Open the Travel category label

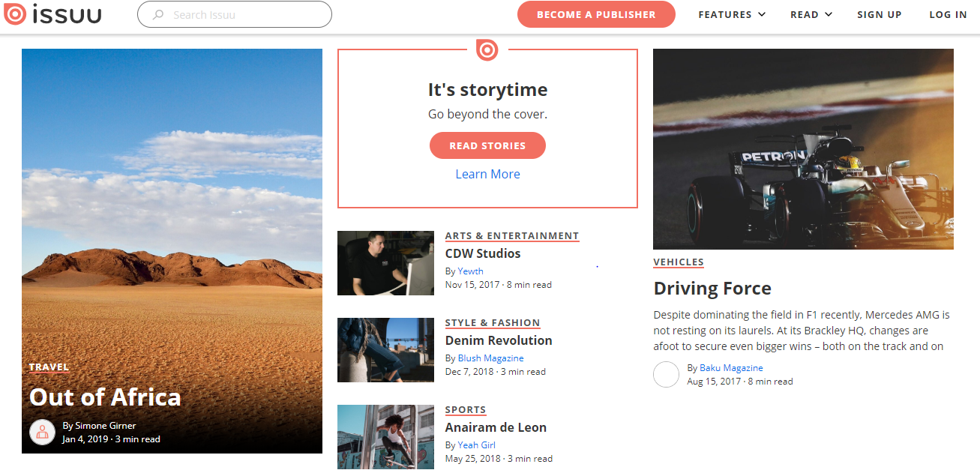pos(49,367)
